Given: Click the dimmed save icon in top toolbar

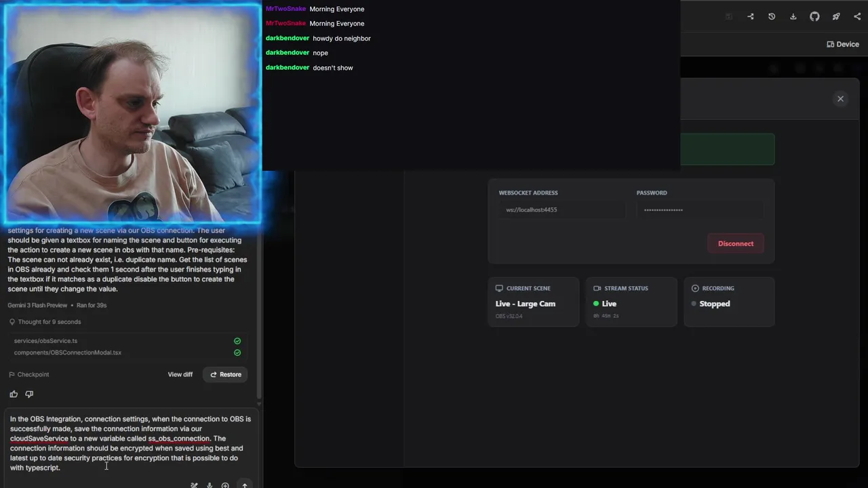Looking at the screenshot, I should click(729, 16).
